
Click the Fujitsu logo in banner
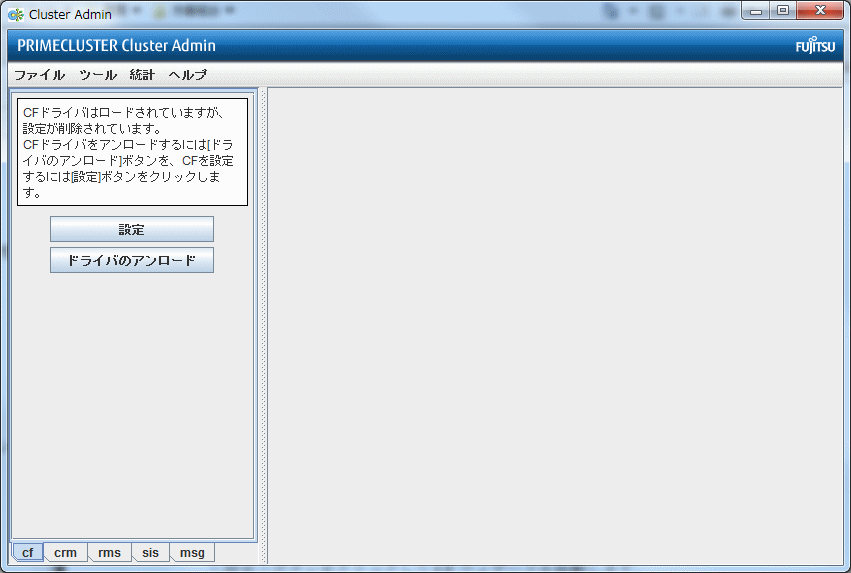(x=815, y=46)
